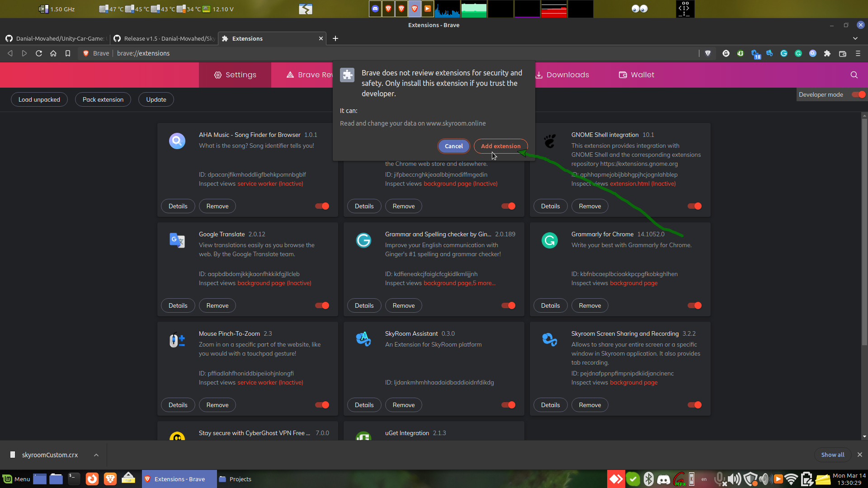Open the Wallet header tab
Image resolution: width=868 pixels, height=488 pixels.
pos(637,75)
